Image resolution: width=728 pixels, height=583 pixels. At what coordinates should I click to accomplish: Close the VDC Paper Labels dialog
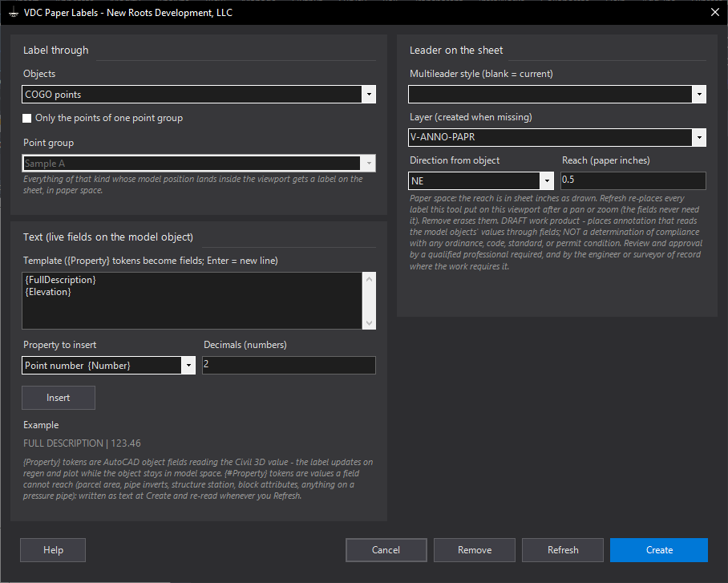point(715,12)
